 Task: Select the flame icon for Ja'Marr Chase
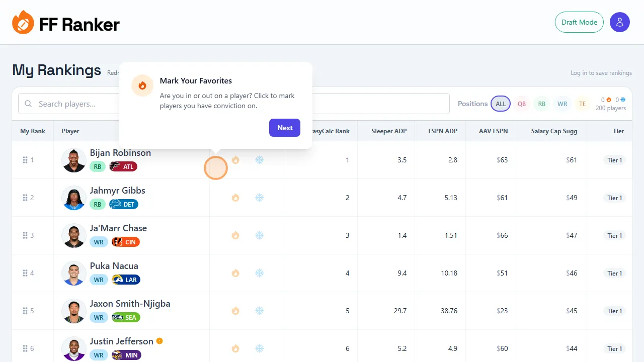coord(235,235)
